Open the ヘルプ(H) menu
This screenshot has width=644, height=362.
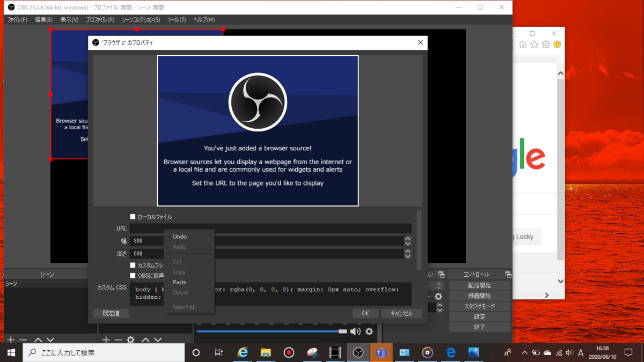[x=204, y=20]
